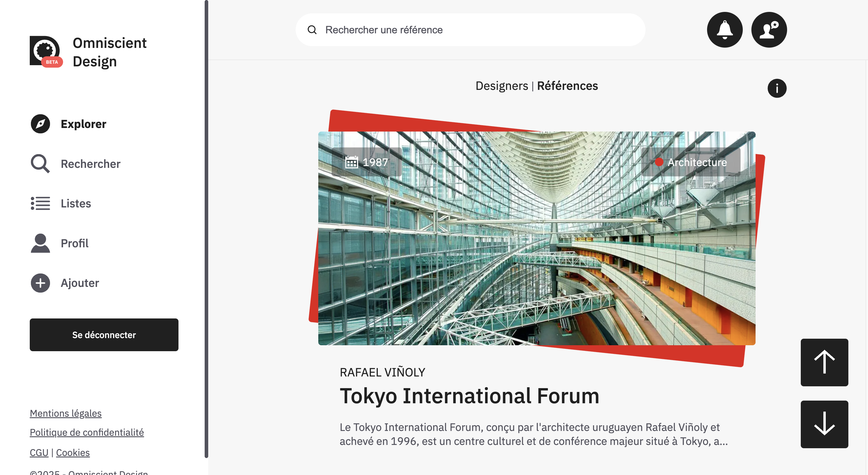The height and width of the screenshot is (475, 868).
Task: Open the Profil menu item
Action: pyautogui.click(x=59, y=243)
